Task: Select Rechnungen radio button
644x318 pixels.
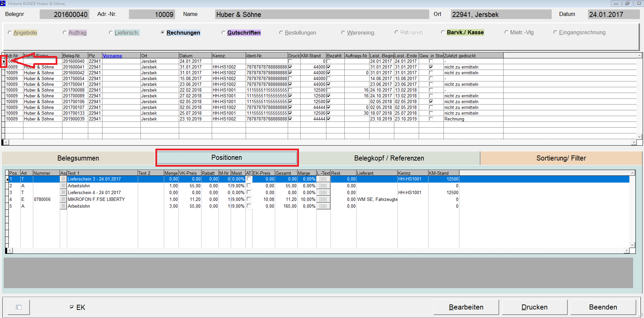Action: [x=163, y=33]
